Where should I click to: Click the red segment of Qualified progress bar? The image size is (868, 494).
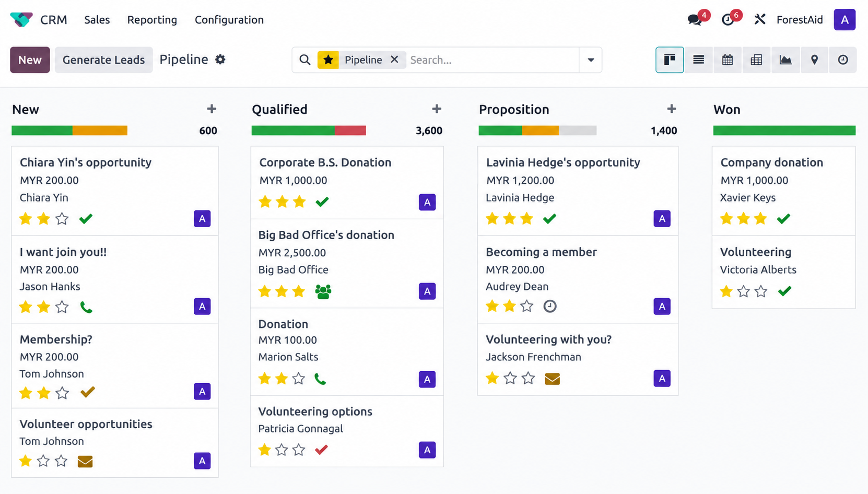350,131
